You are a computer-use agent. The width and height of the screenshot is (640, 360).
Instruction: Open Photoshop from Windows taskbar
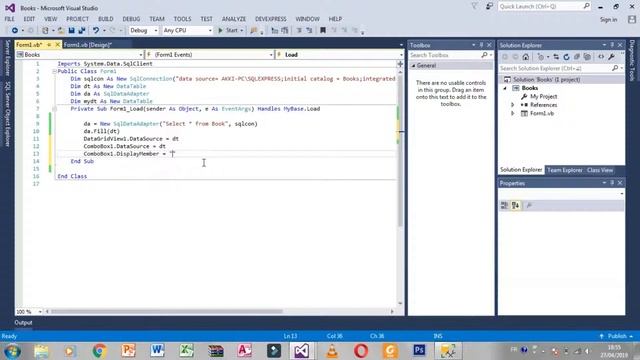click(x=419, y=351)
